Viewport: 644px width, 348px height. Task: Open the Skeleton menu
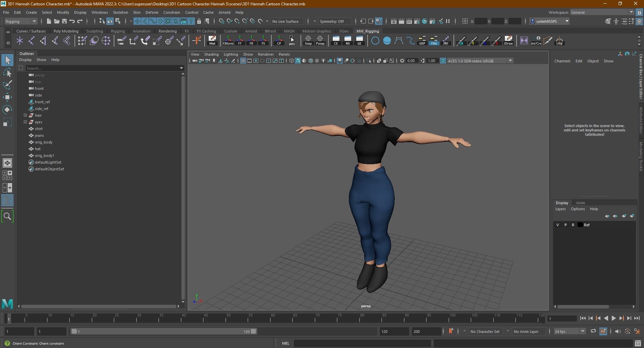(x=120, y=12)
